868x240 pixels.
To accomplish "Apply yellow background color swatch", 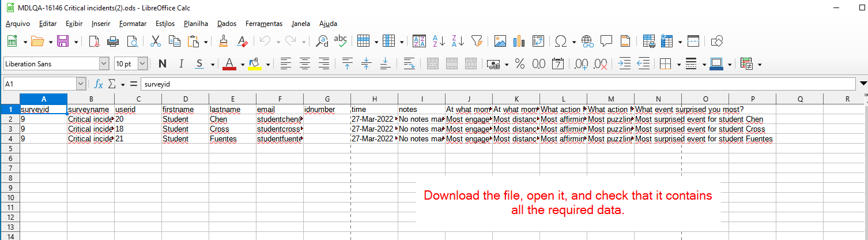I will pyautogui.click(x=255, y=63).
